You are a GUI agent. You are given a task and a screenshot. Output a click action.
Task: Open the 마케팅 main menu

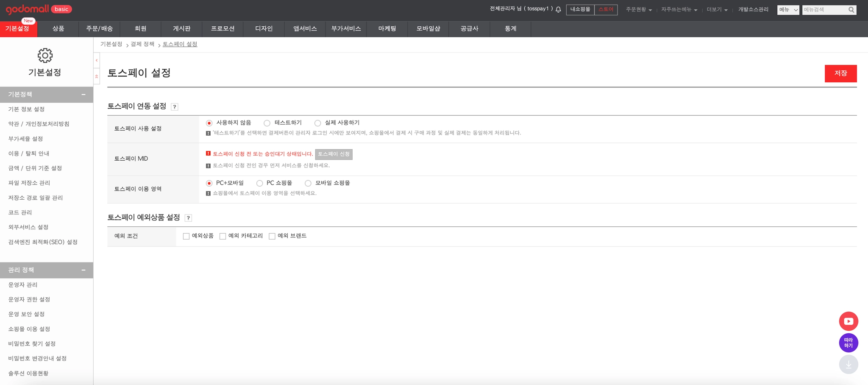click(387, 29)
